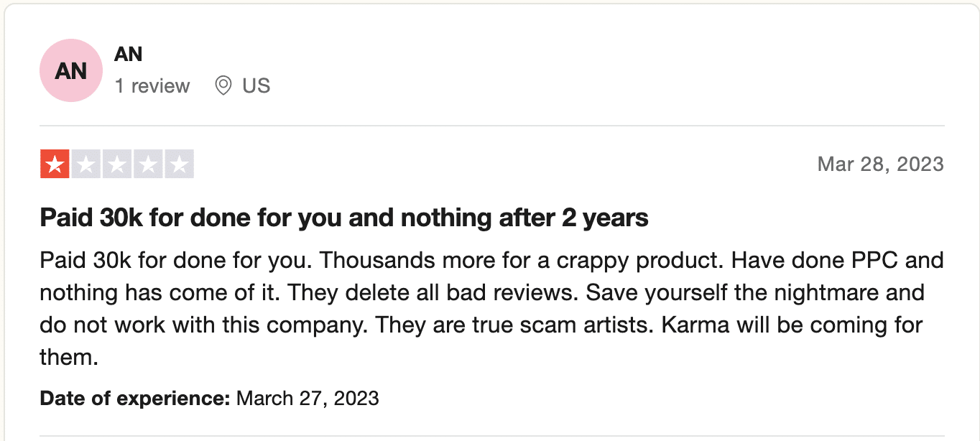Click the red first star

point(54,165)
